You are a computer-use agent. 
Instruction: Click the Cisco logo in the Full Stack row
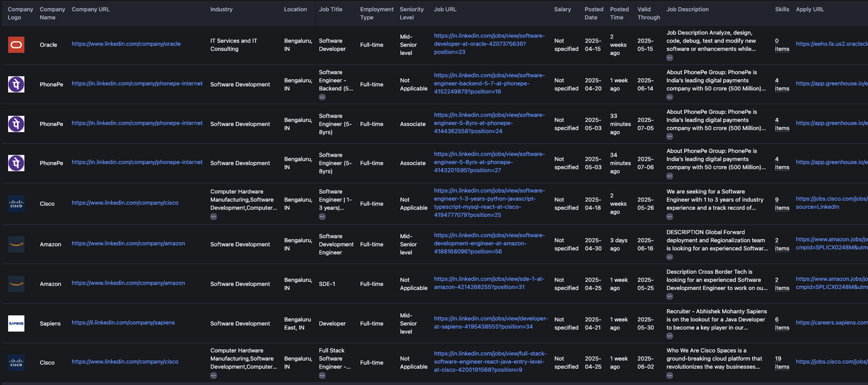pos(16,363)
